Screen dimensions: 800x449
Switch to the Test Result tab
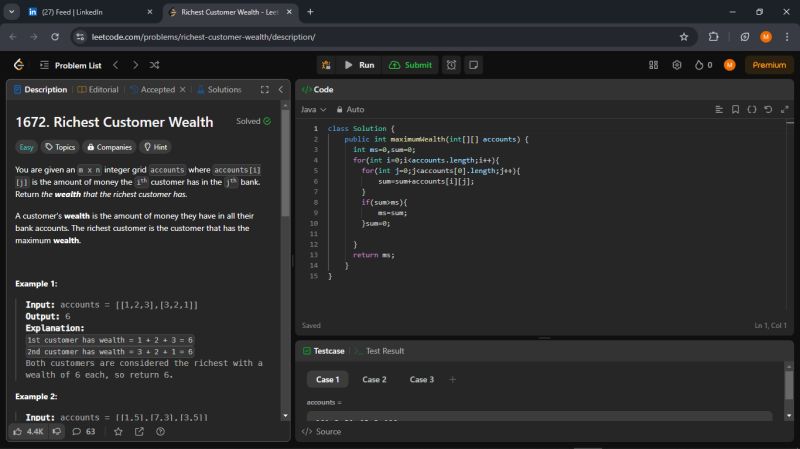coord(379,351)
